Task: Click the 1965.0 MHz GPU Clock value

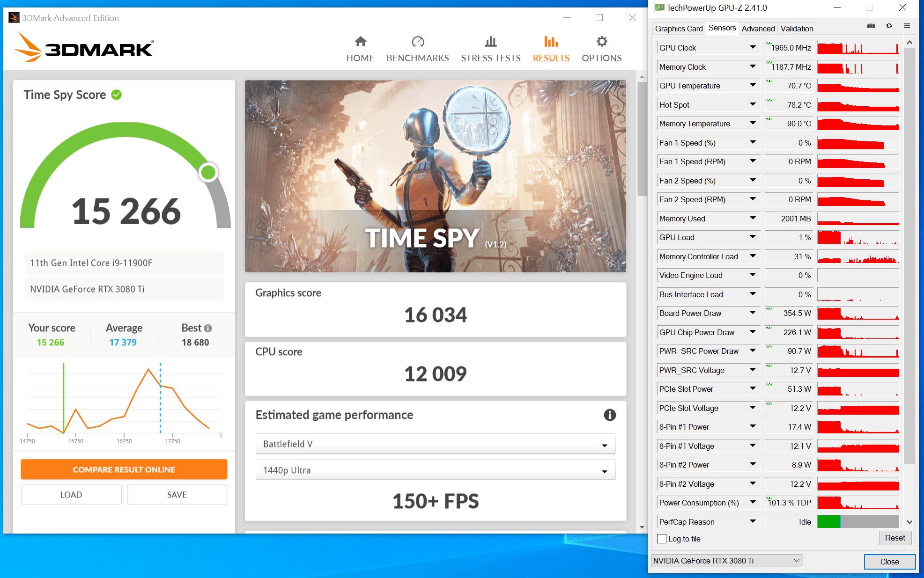Action: pyautogui.click(x=788, y=48)
